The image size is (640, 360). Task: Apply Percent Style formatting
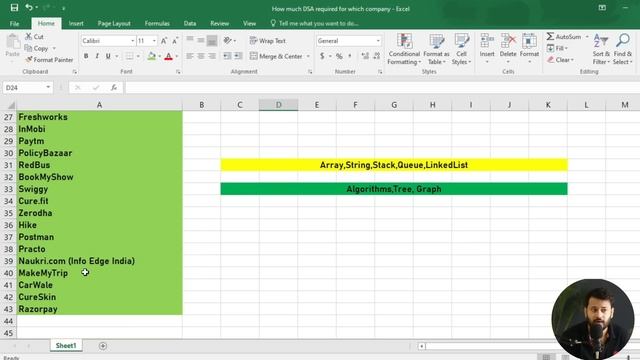pos(339,56)
